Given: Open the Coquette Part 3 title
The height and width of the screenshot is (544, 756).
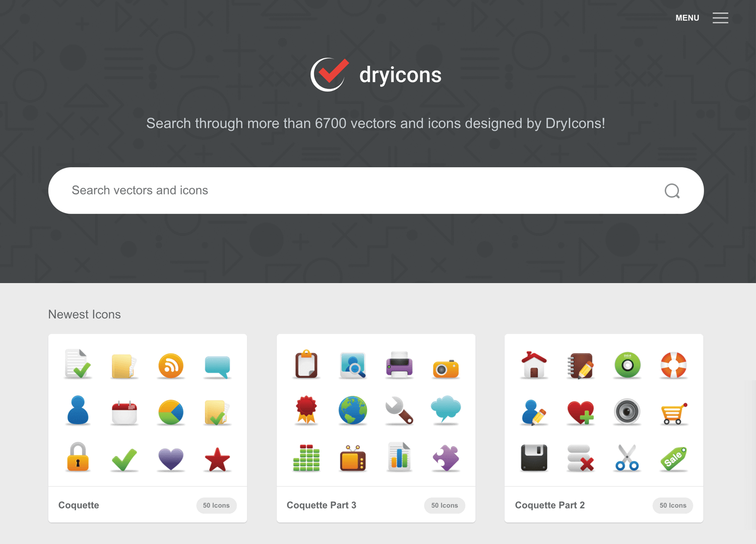Looking at the screenshot, I should 322,505.
